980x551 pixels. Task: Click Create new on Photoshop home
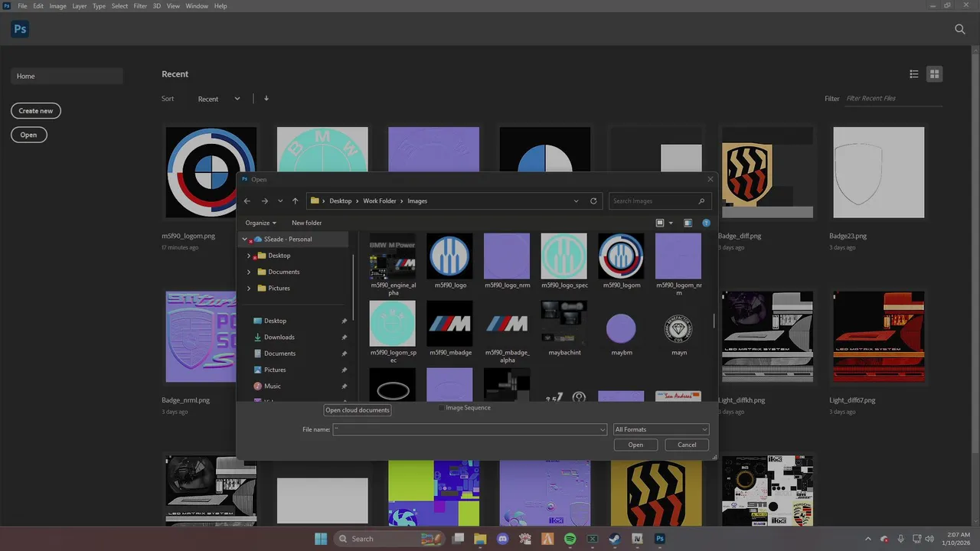tap(36, 111)
